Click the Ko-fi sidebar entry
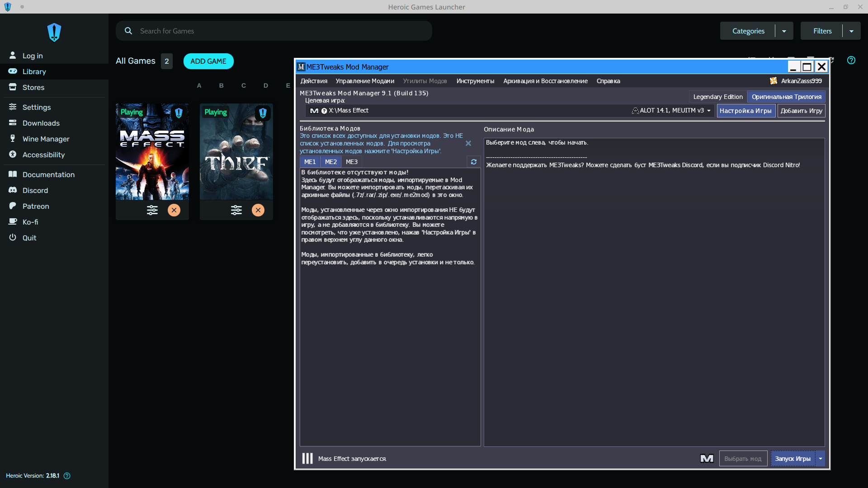Image resolution: width=868 pixels, height=488 pixels. [30, 222]
